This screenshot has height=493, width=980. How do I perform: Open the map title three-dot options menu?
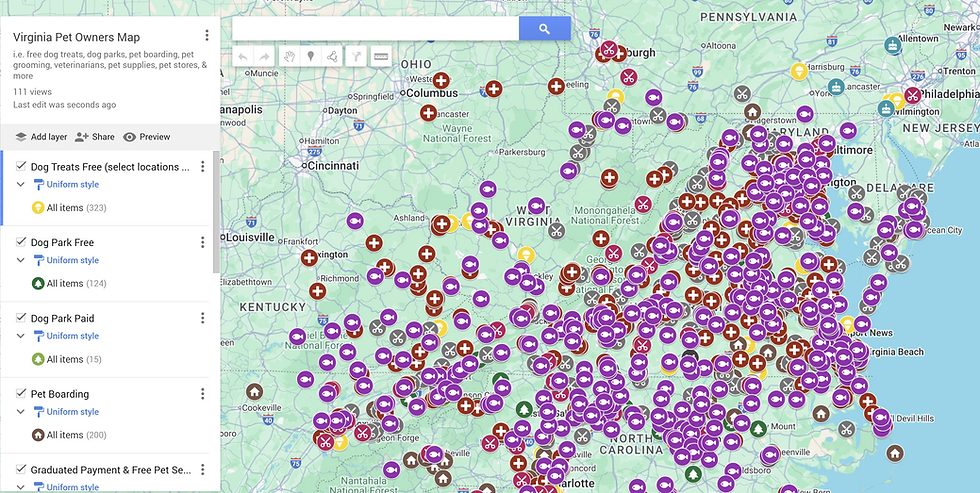[207, 36]
